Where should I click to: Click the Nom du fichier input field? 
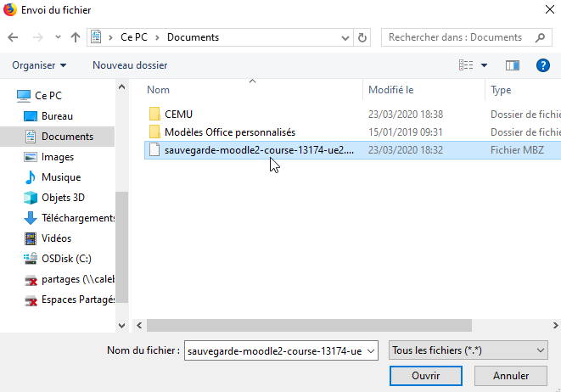[x=273, y=350]
